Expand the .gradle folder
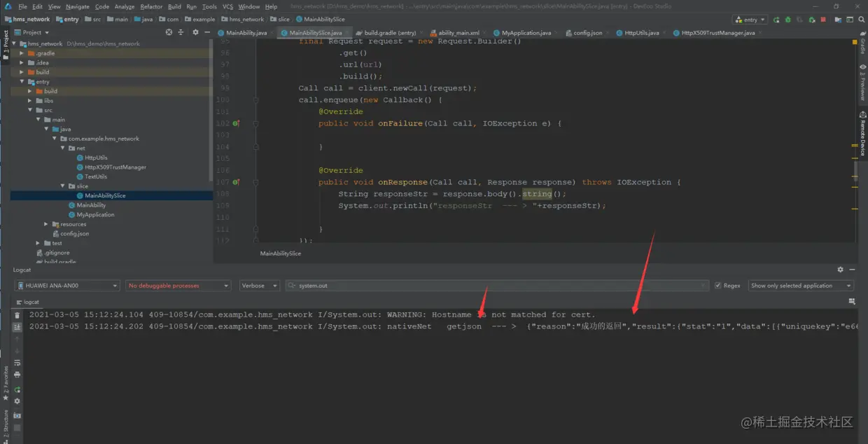 tap(22, 53)
